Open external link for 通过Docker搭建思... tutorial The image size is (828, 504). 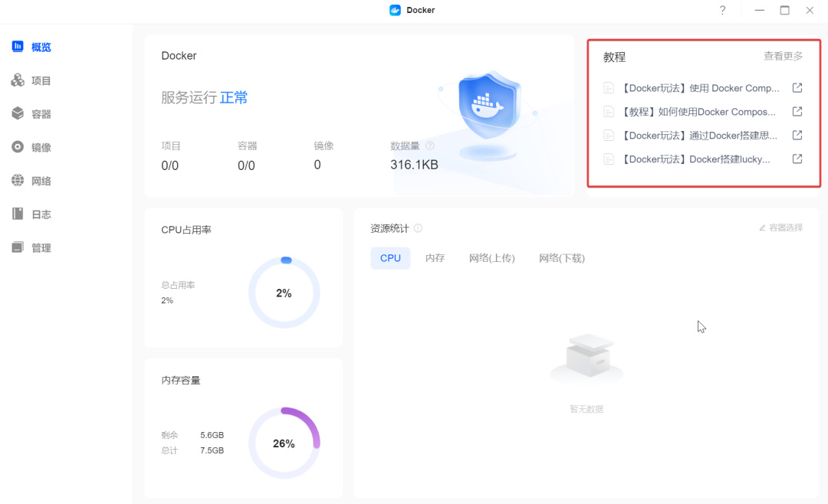point(797,135)
